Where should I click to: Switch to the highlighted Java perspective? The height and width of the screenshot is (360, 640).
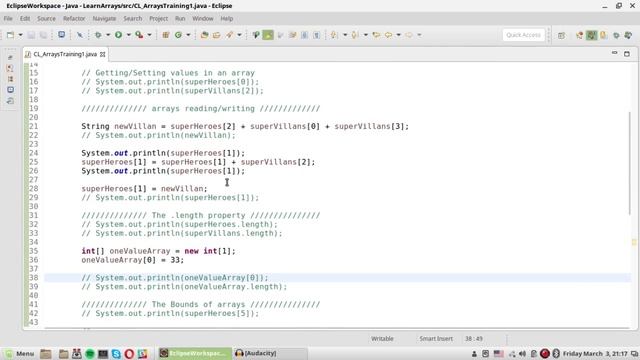(591, 36)
